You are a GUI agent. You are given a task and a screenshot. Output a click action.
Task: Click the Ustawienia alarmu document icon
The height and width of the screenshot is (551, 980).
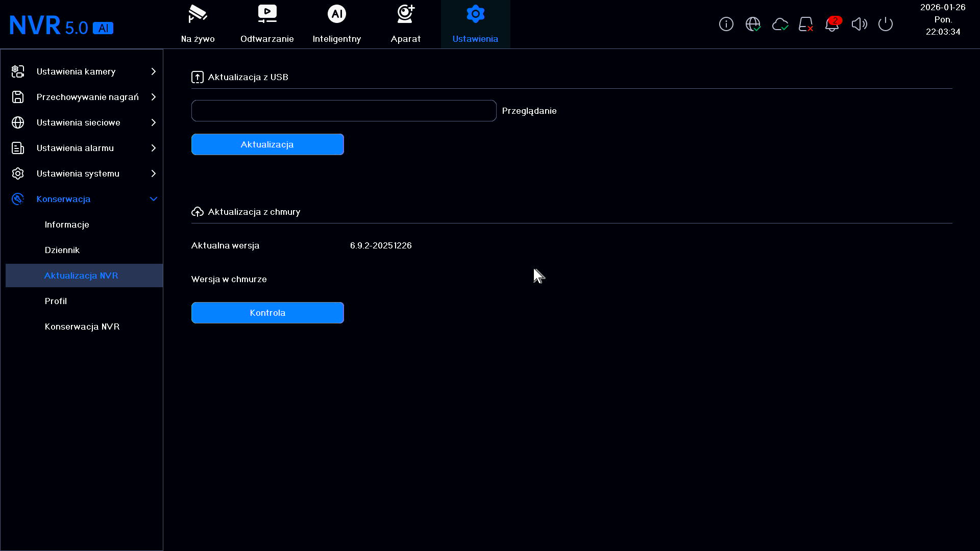pyautogui.click(x=18, y=148)
